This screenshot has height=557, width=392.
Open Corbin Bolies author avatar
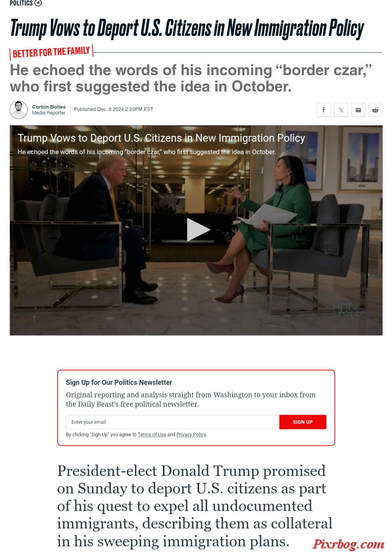(19, 110)
